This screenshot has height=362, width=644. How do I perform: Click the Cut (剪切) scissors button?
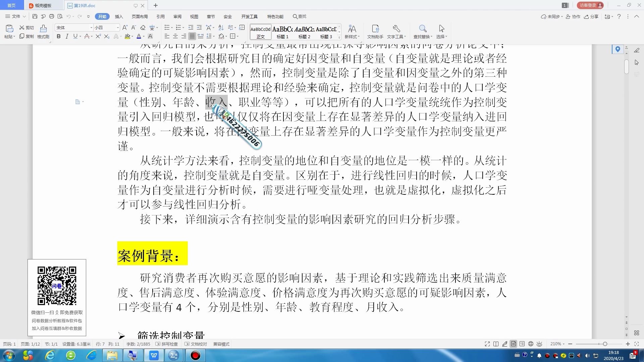26,27
